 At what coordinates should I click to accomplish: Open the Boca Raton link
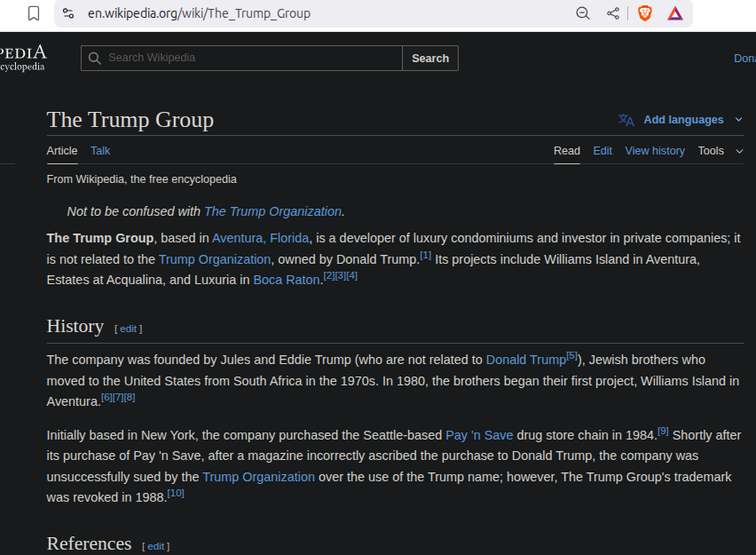[x=287, y=280]
